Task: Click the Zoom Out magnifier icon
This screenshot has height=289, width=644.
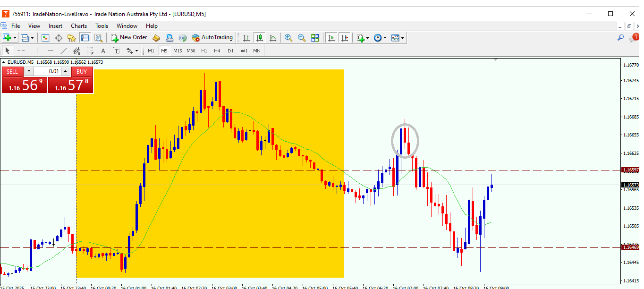Action: [301, 38]
